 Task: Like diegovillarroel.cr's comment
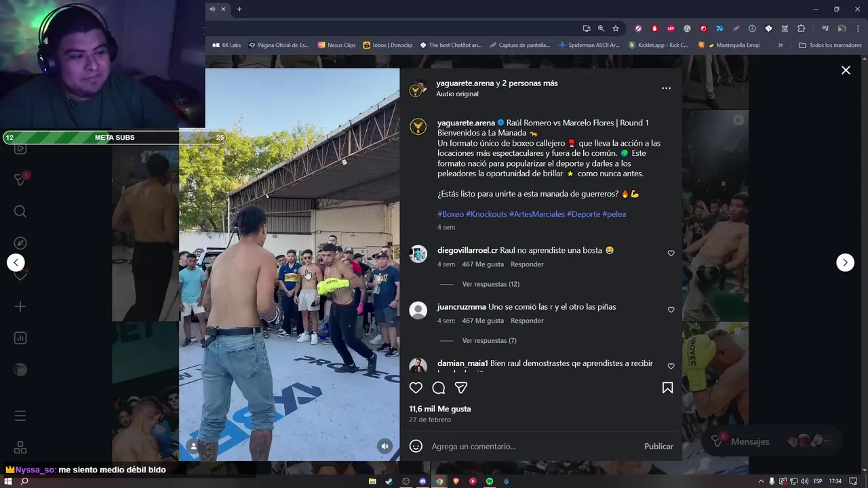pos(671,253)
